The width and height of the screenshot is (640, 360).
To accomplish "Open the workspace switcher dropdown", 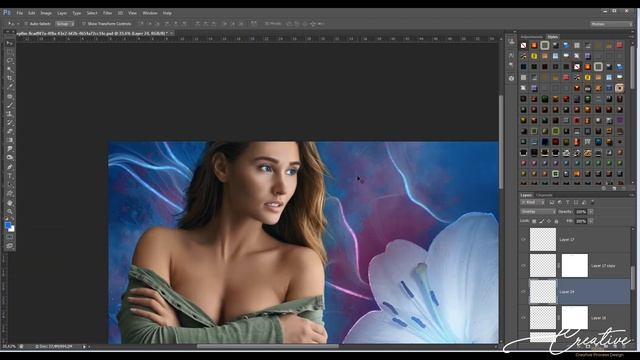I will coord(611,24).
